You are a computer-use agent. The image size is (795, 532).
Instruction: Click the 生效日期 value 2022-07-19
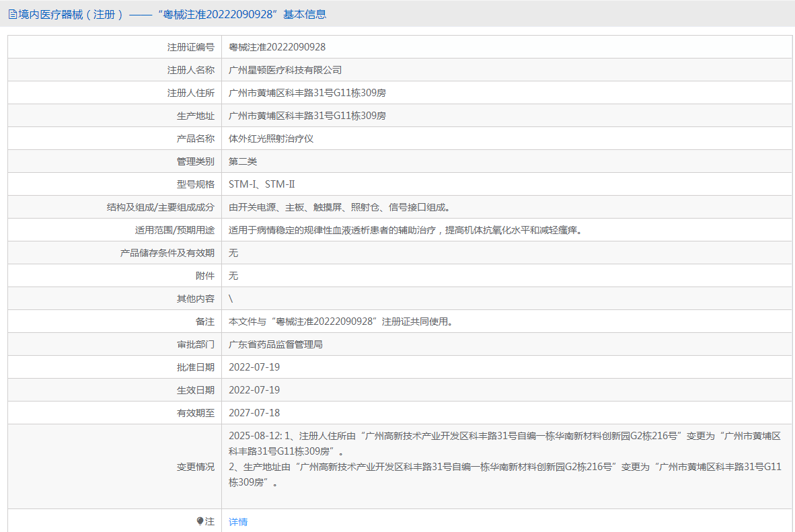[254, 390]
